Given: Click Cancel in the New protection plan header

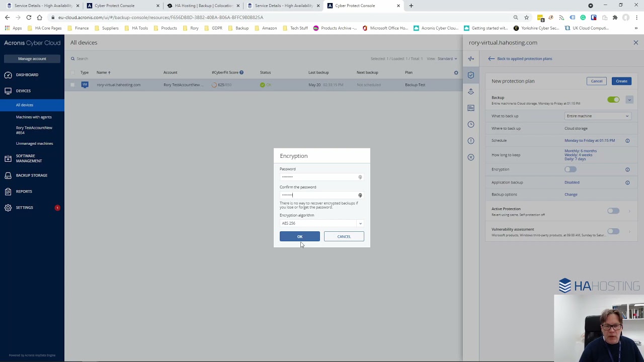Looking at the screenshot, I should coord(596,81).
